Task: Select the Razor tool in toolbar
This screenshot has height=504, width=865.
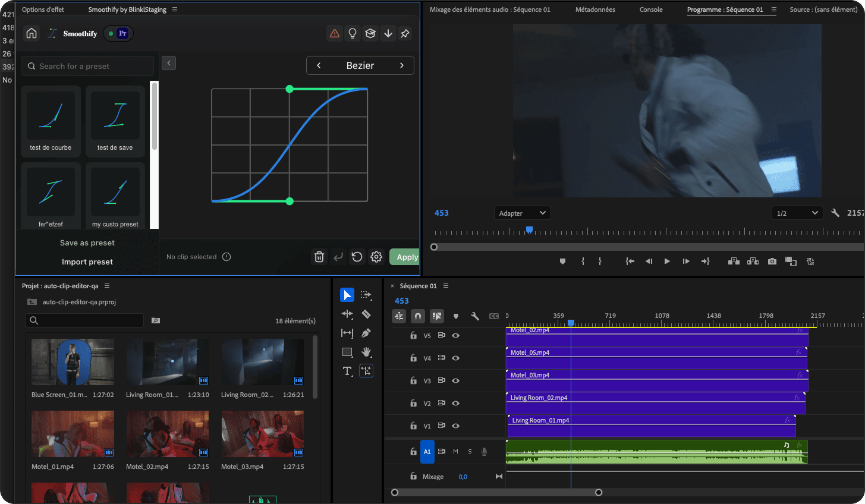Action: [x=366, y=314]
